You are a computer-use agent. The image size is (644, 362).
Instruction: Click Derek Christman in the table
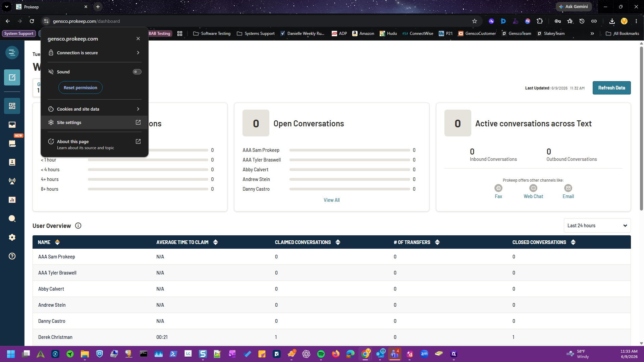pyautogui.click(x=55, y=337)
